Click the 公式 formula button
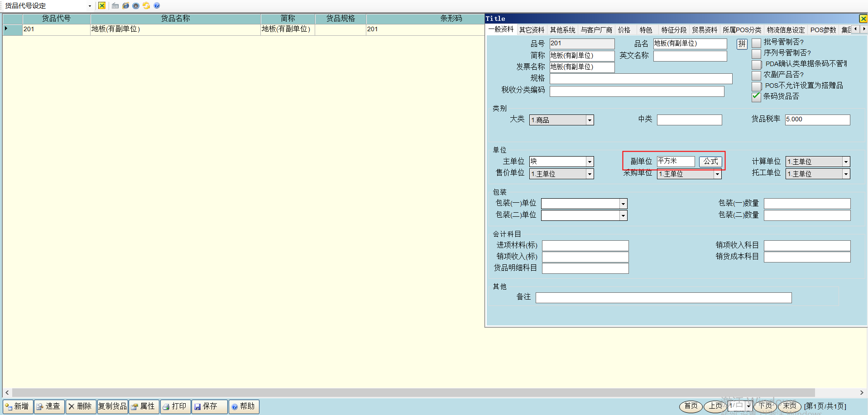This screenshot has width=868, height=415. click(710, 161)
